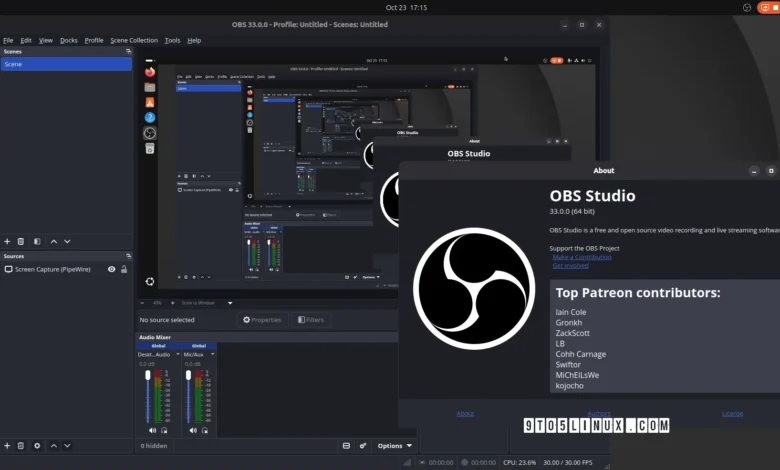Open the Authors link in About dialog
780x470 pixels.
tap(598, 413)
